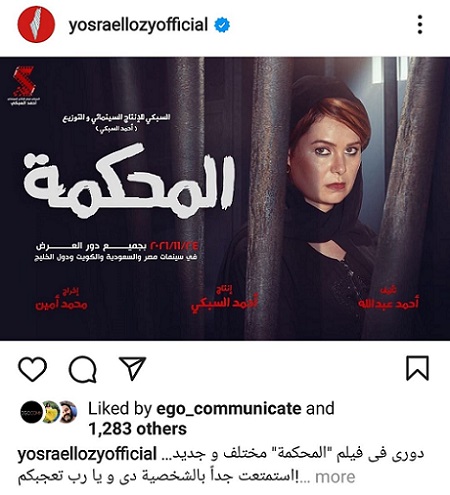Click the blue verified badge

tap(222, 25)
